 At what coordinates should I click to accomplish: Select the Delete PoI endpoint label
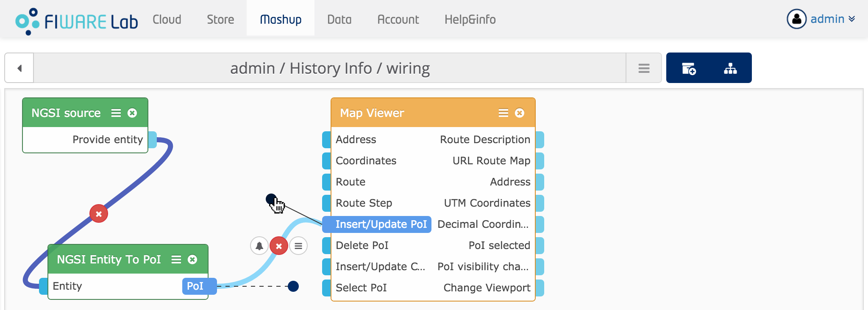click(362, 246)
